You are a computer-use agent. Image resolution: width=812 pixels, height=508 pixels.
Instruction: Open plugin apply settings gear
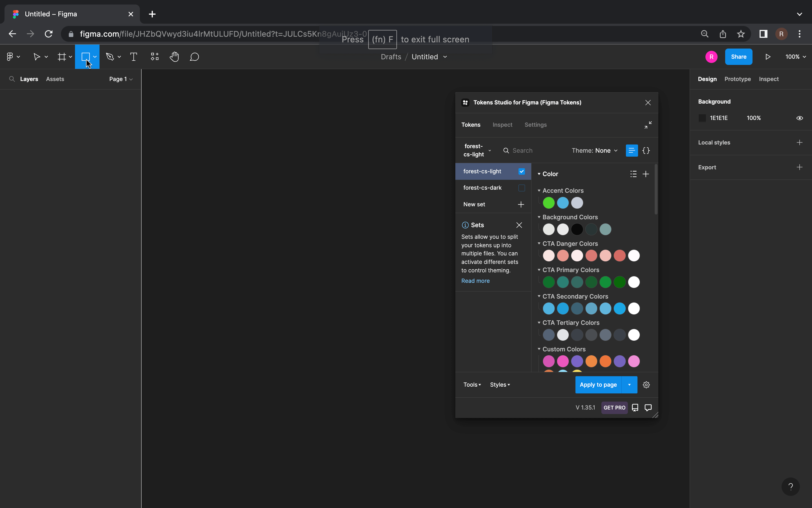click(646, 385)
